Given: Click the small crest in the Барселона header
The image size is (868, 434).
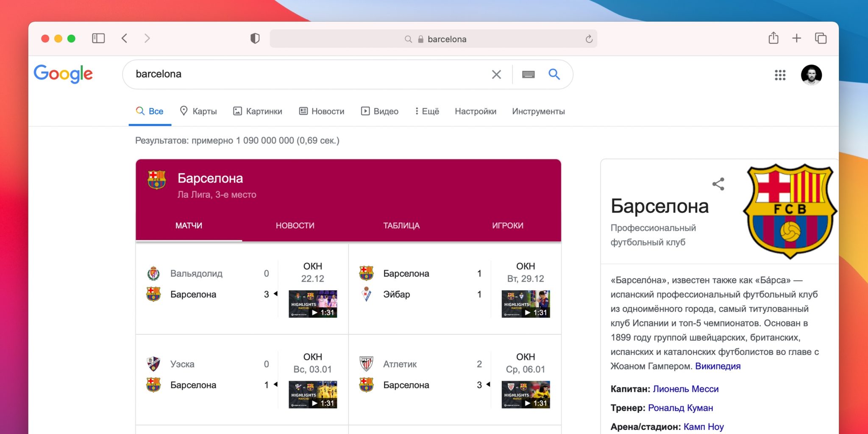Looking at the screenshot, I should click(x=156, y=180).
